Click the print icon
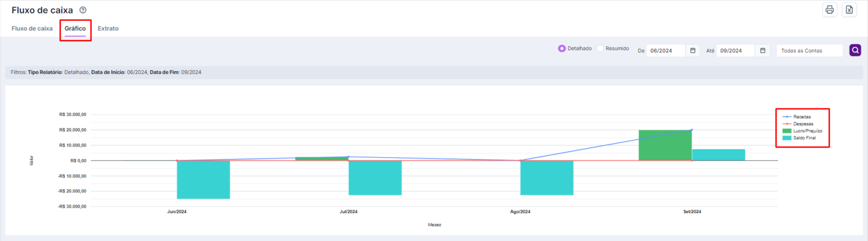This screenshot has height=241, width=868. (829, 10)
